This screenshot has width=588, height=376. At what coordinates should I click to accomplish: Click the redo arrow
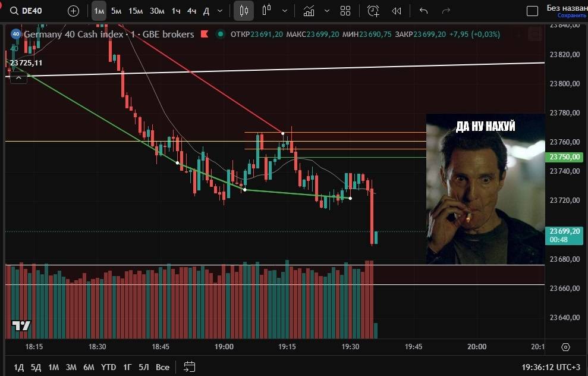[446, 11]
